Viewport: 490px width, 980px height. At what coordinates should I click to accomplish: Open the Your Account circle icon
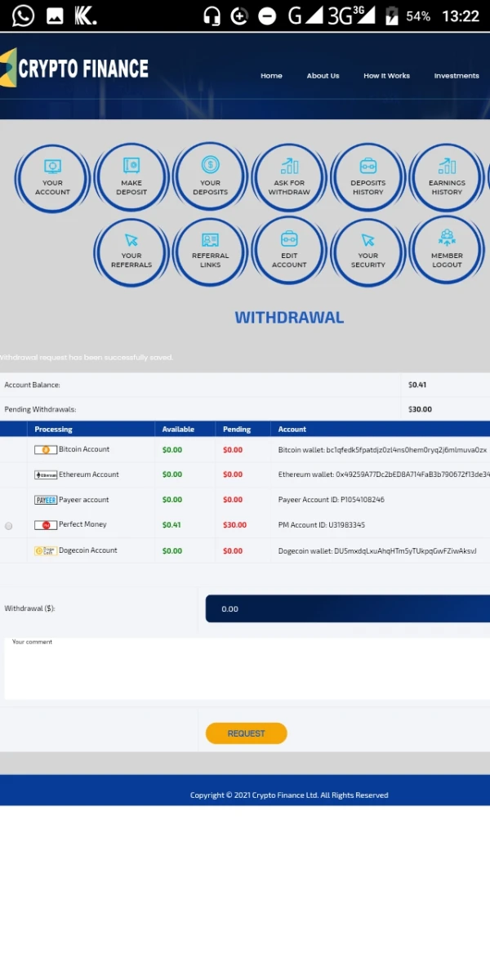coord(52,178)
